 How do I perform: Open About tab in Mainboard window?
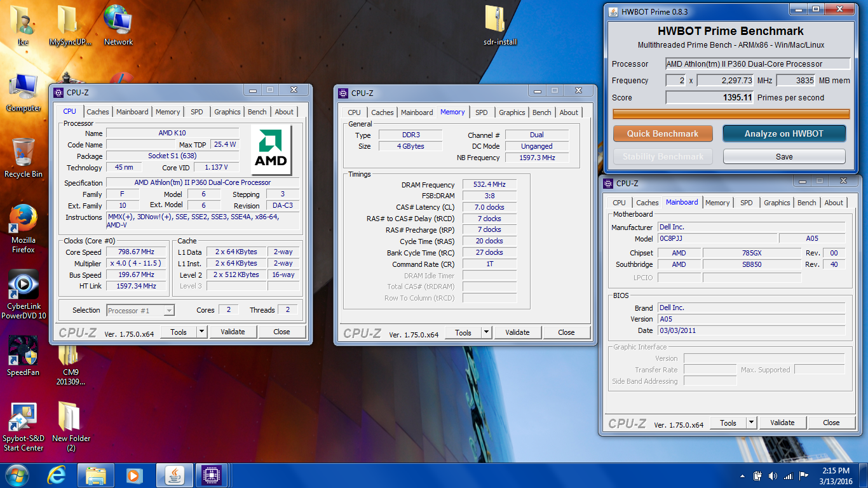[834, 203]
